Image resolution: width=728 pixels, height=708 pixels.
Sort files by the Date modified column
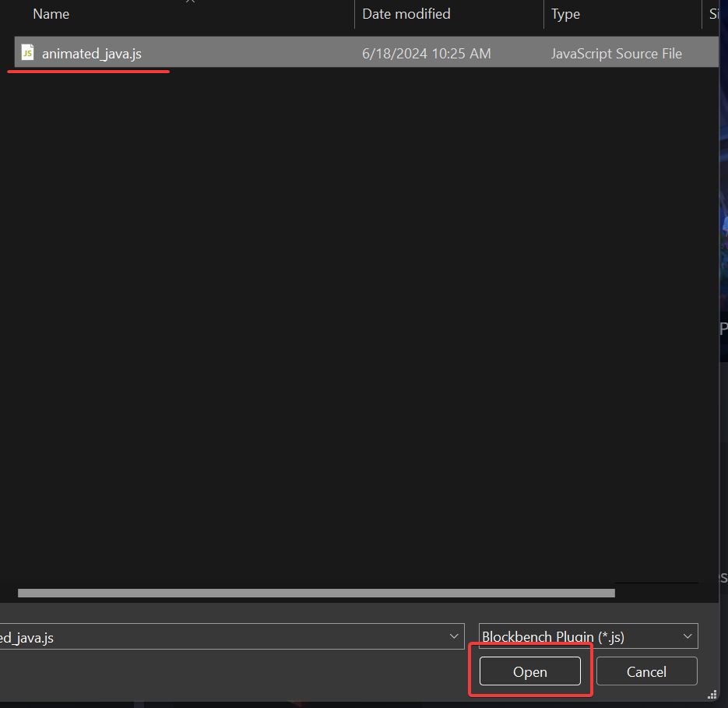coord(406,14)
